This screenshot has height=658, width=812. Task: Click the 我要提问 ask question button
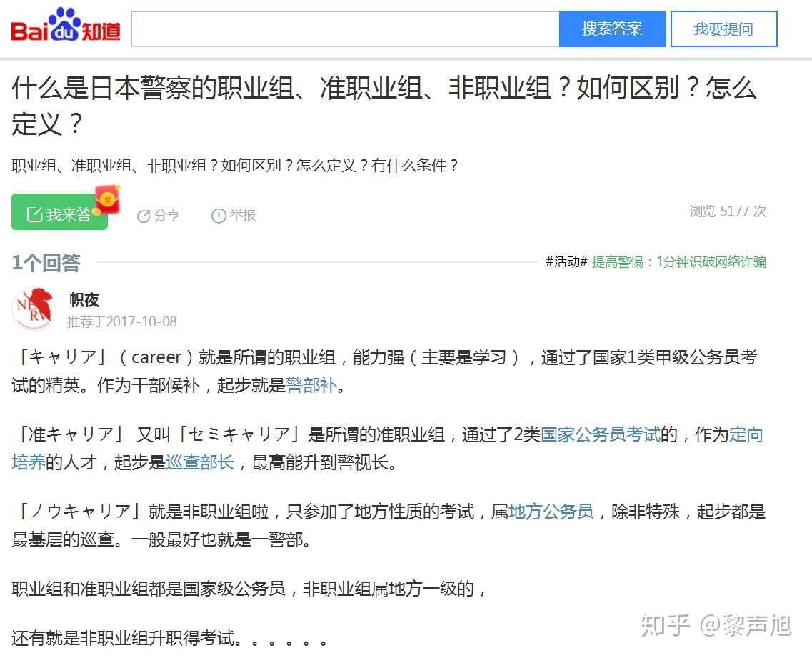pyautogui.click(x=723, y=29)
